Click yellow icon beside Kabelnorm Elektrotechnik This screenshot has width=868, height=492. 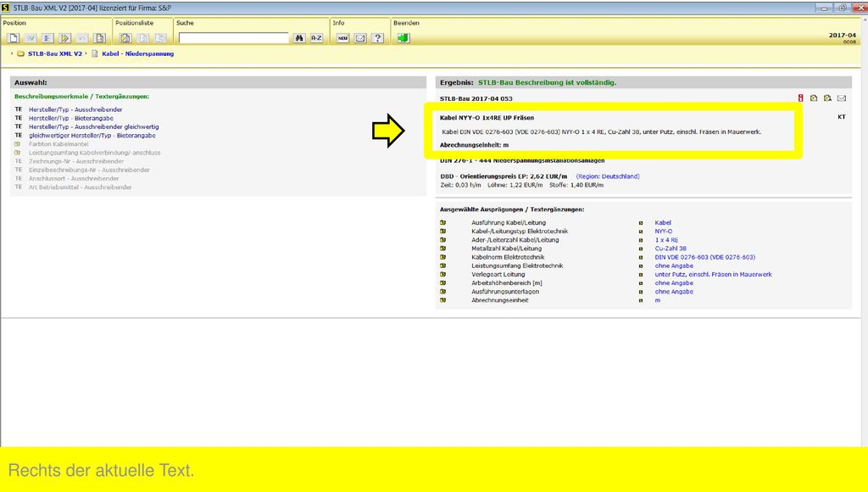point(442,257)
